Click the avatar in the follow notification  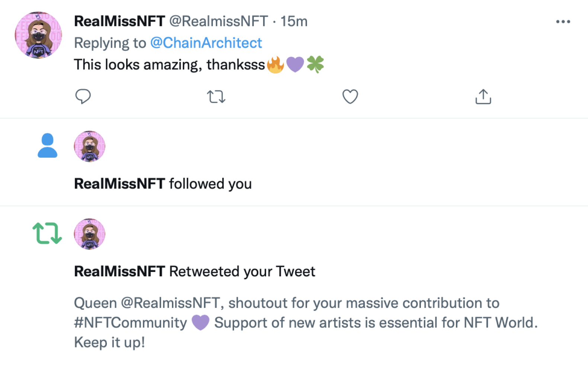pos(90,146)
